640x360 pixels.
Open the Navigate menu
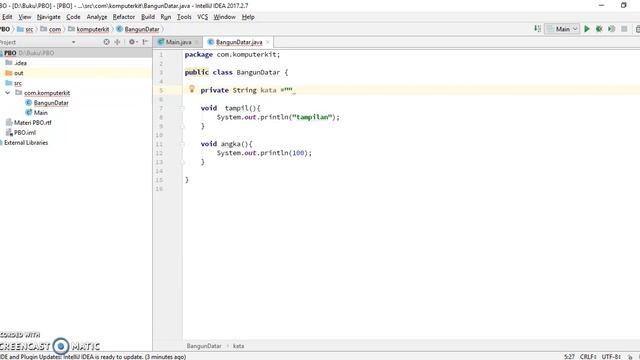coord(49,17)
